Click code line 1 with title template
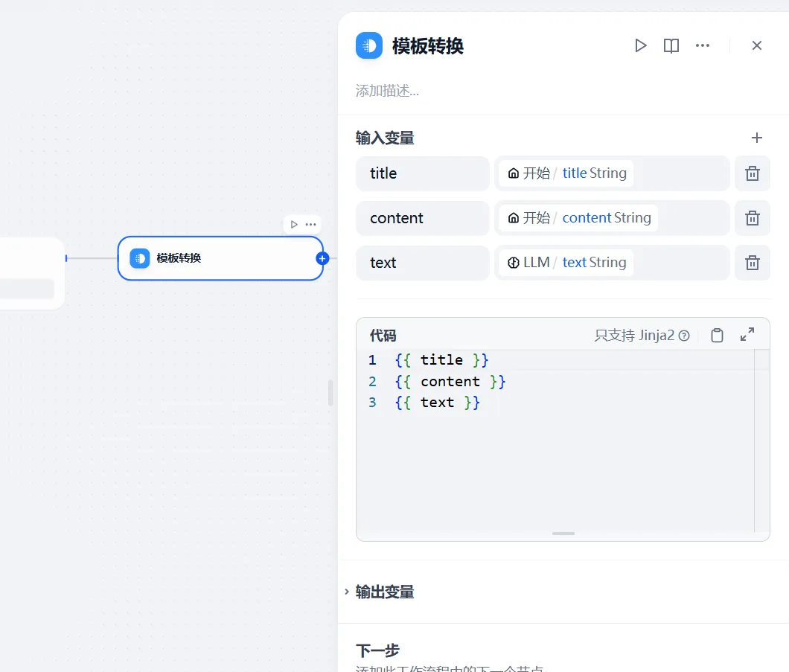This screenshot has height=672, width=789. tap(442, 360)
